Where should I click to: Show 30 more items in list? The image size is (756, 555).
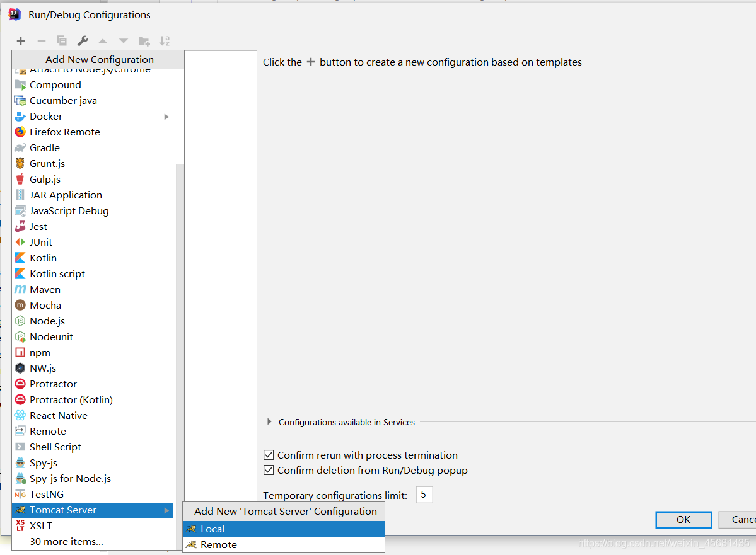click(93, 542)
